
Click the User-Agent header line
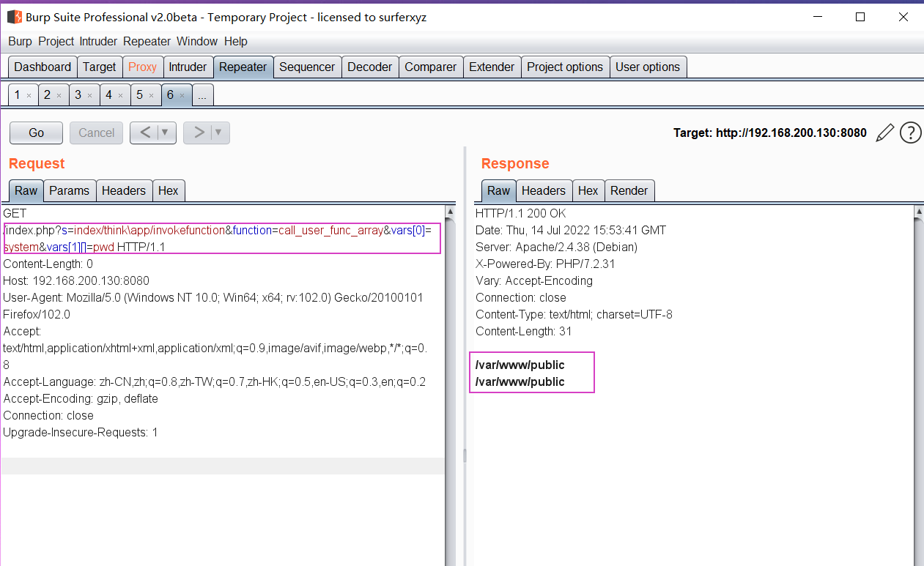tap(213, 306)
